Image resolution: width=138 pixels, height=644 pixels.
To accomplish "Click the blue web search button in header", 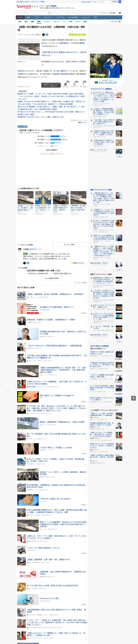I will click(x=120, y=2).
